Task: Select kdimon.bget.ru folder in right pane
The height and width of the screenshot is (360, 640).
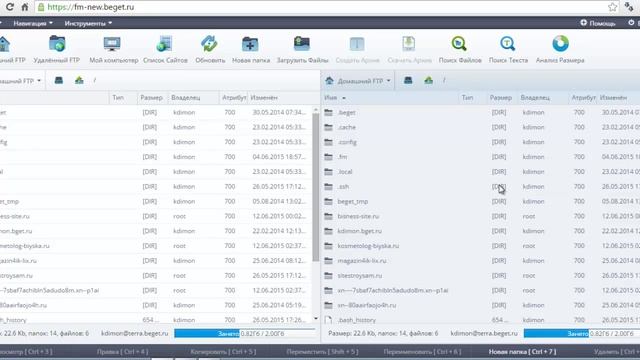Action: tap(360, 231)
